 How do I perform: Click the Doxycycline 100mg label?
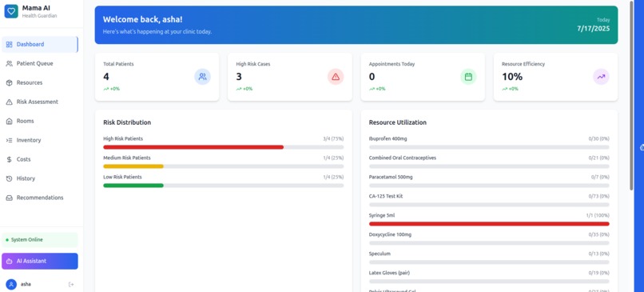(x=390, y=235)
